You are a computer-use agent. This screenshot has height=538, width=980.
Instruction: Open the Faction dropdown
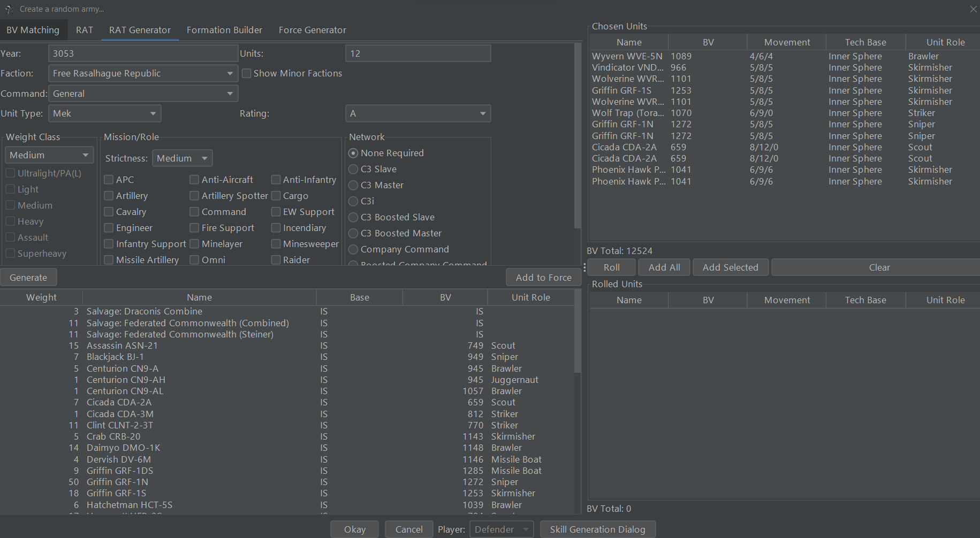143,73
